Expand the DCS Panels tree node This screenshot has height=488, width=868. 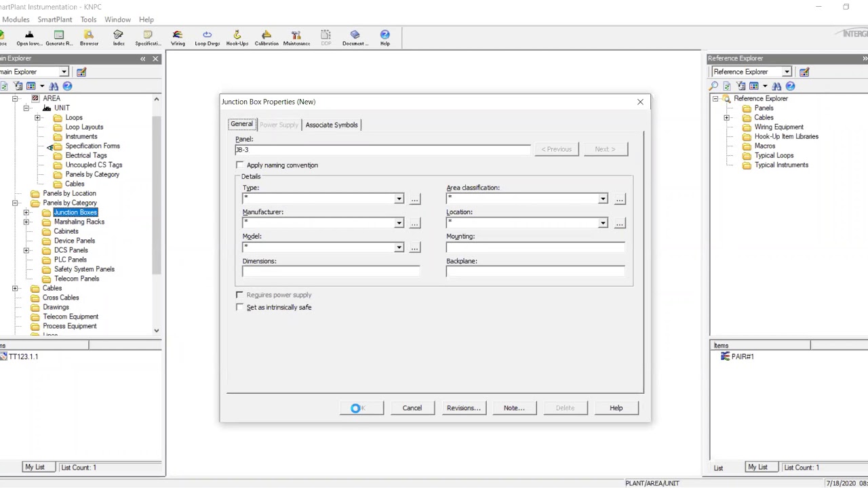26,250
